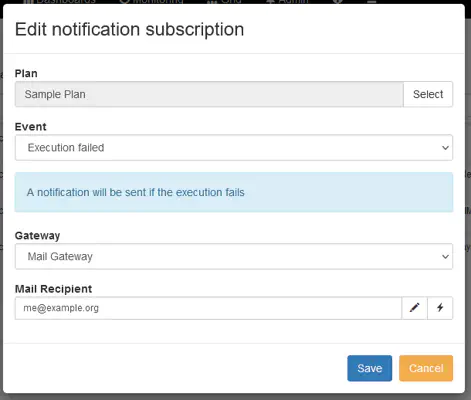Viewport: 471px width, 400px height.
Task: Open the Grid menu in the top bar
Action: (224, 2)
